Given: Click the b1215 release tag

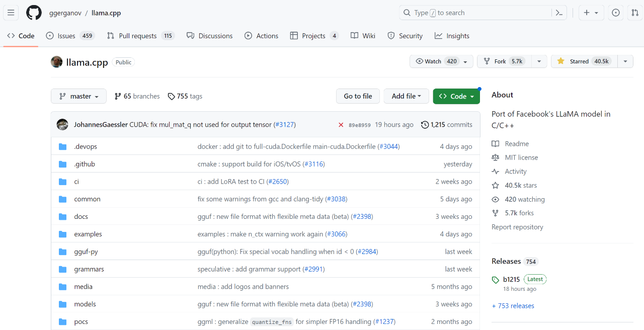Looking at the screenshot, I should pos(512,279).
